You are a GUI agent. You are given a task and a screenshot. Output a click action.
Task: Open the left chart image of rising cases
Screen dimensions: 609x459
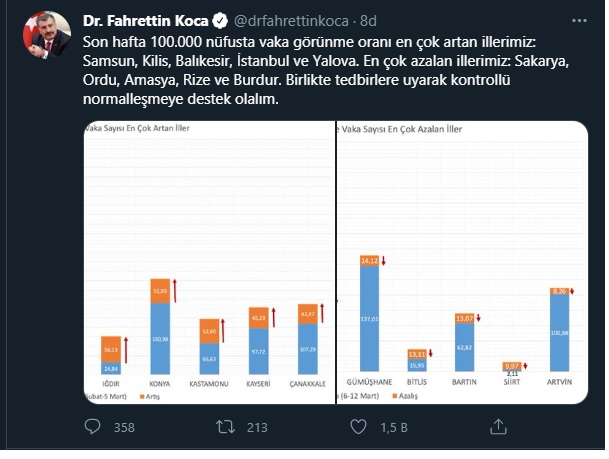click(209, 263)
